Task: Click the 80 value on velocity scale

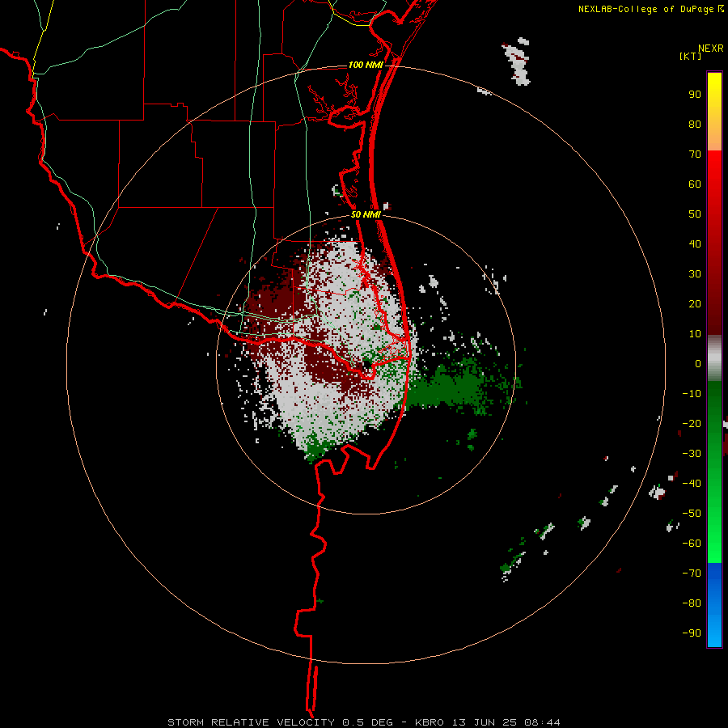Action: (695, 124)
